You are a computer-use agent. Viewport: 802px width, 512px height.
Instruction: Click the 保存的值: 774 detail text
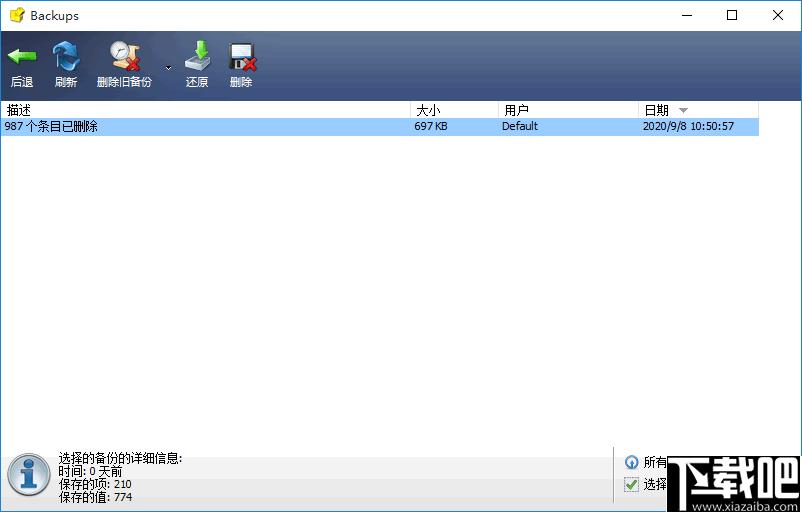(95, 497)
